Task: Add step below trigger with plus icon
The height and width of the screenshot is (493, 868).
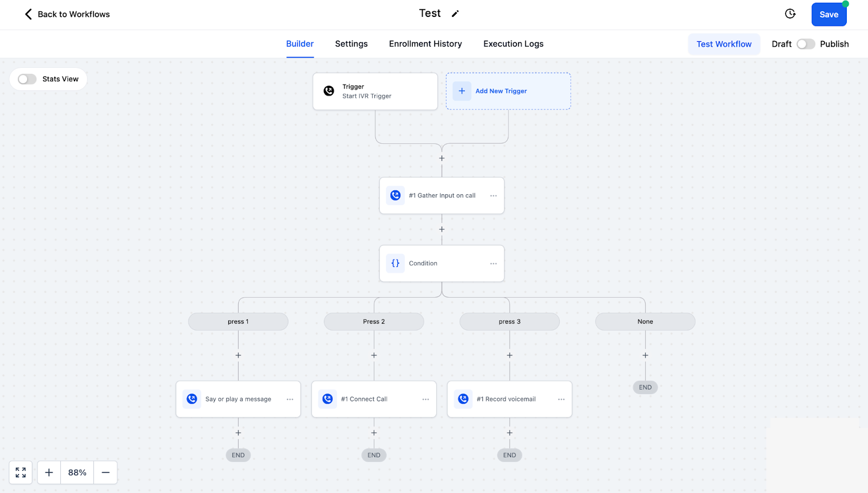Action: [x=442, y=158]
